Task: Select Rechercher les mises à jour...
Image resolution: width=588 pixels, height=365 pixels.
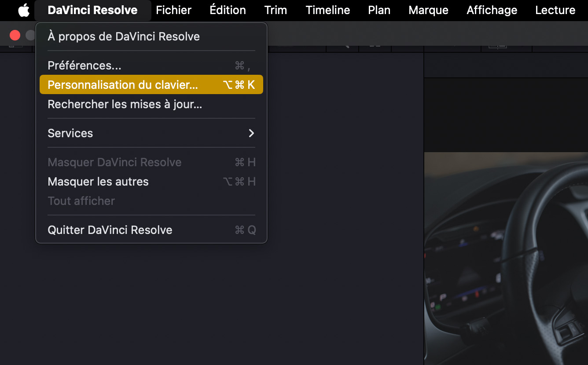Action: click(x=151, y=104)
